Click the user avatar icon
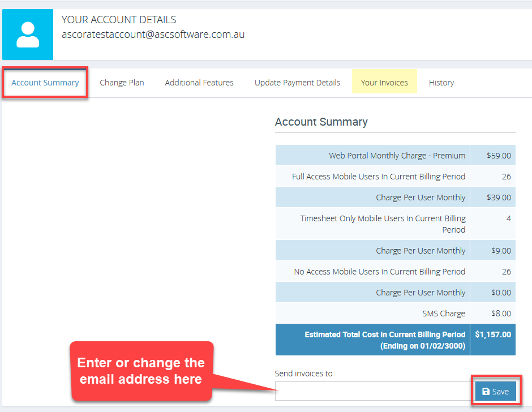532x412 pixels. (28, 35)
